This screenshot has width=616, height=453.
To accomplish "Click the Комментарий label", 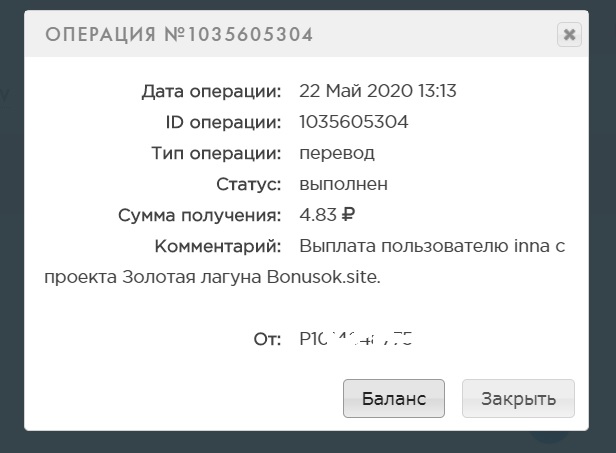I will [x=217, y=246].
